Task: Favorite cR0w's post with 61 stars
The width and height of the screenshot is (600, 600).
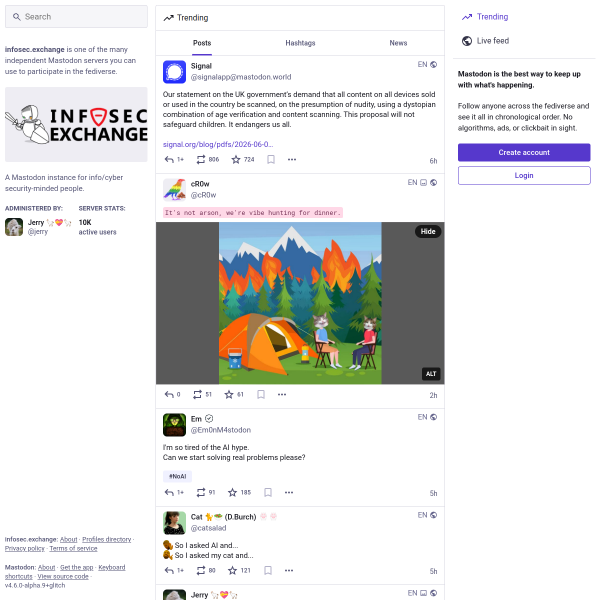Action: (x=229, y=395)
